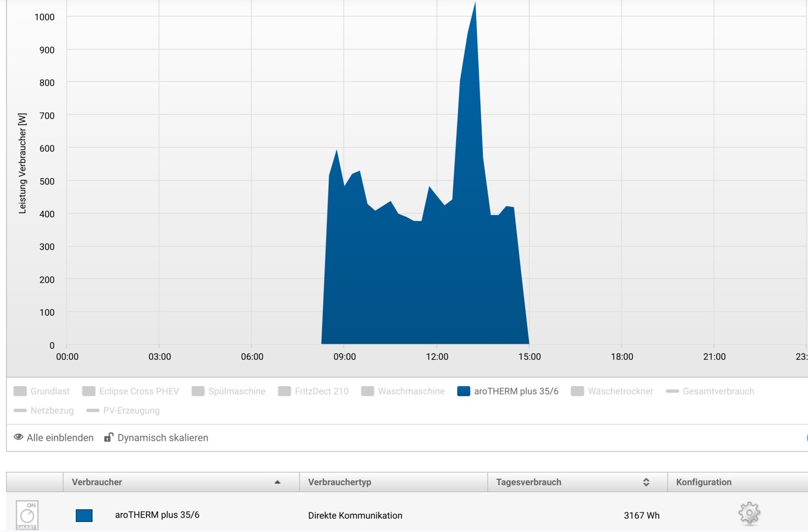Click the padlock icon for Dynamisch skalieren
The height and width of the screenshot is (532, 808).
click(109, 437)
